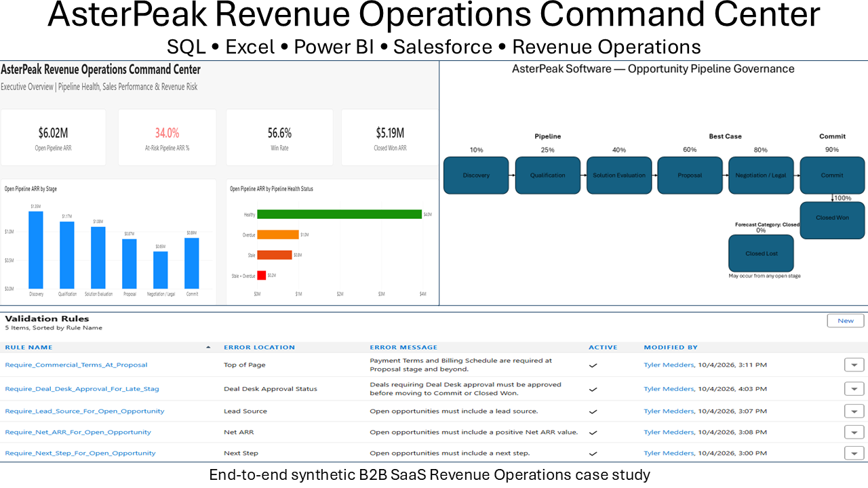Click the 'Deal Desk Approval Status' error location cell
Screen dimensions: 868x488
pos(271,389)
